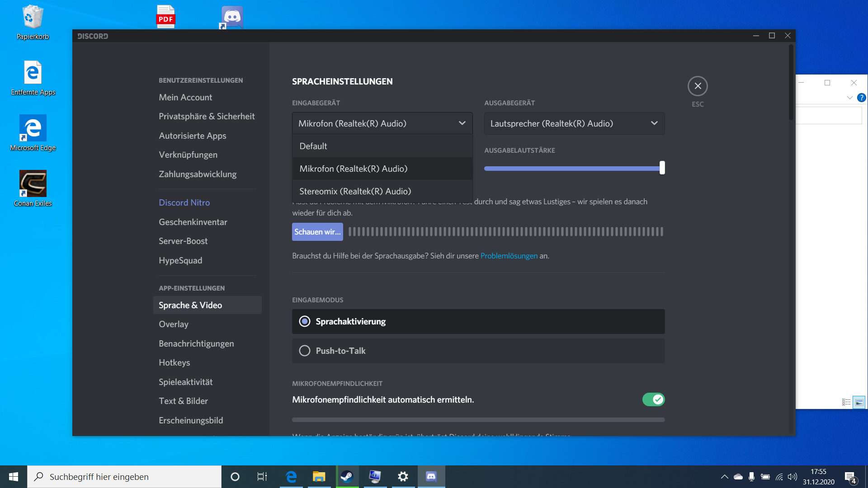Select the PDF file icon on the desktop
868x488 pixels.
click(x=165, y=17)
